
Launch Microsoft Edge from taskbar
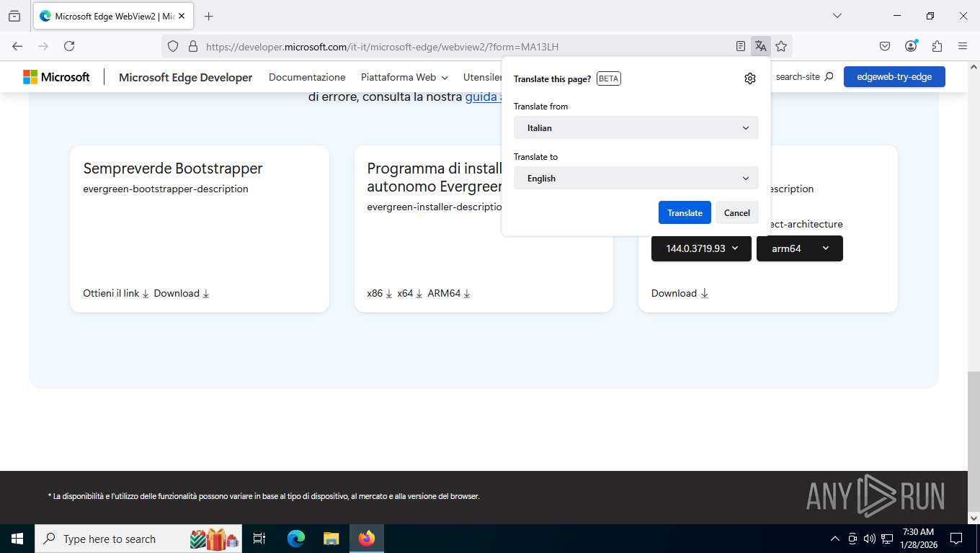click(x=295, y=539)
